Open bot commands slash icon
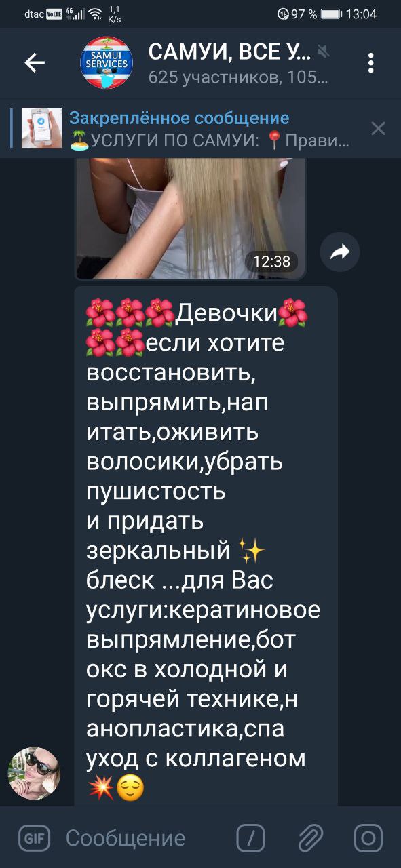Screen dimensions: 401x868 tap(250, 838)
